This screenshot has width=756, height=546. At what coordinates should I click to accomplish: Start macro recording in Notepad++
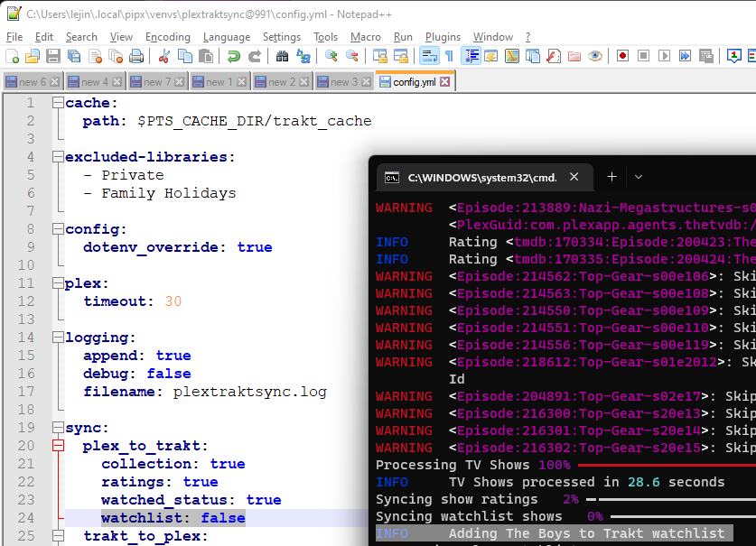(x=622, y=57)
